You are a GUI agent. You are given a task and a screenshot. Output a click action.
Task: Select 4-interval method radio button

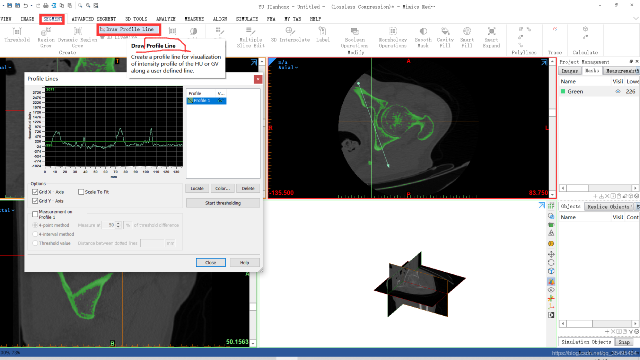pyautogui.click(x=35, y=234)
